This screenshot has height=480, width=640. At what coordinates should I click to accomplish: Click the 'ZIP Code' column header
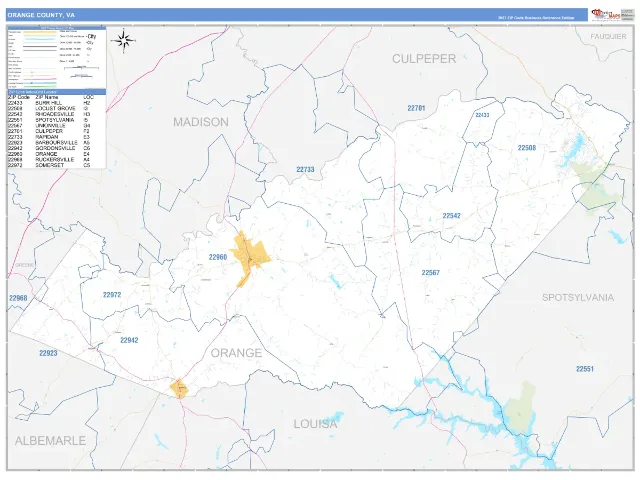click(19, 98)
